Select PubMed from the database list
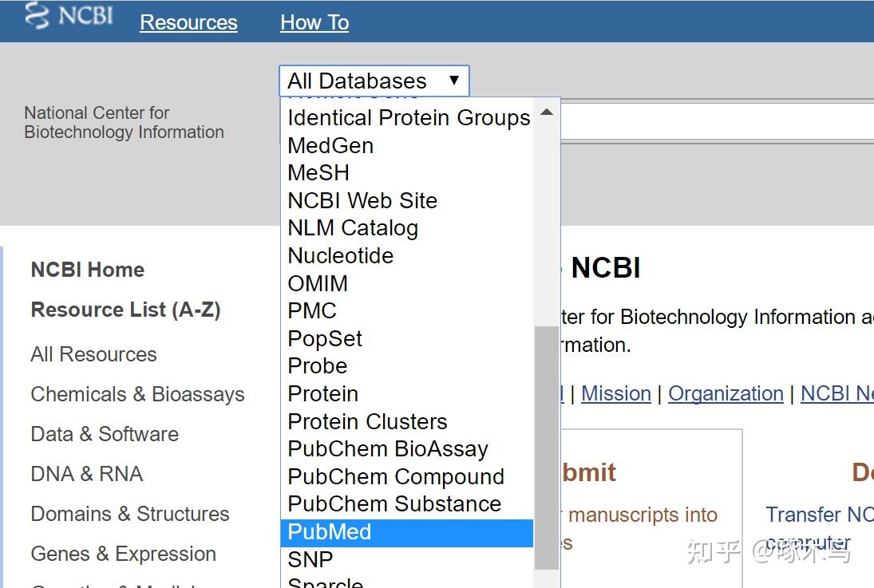874x588 pixels. [329, 531]
